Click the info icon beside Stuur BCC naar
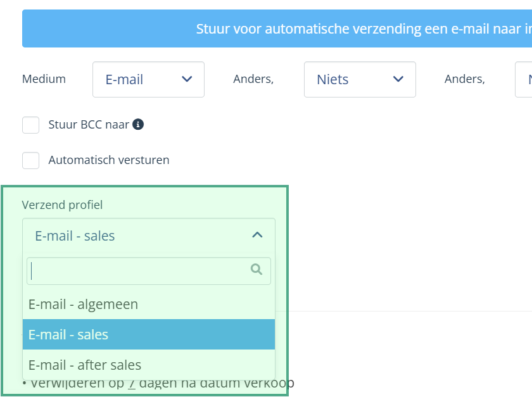Viewport: 532px width, 397px height. point(138,125)
